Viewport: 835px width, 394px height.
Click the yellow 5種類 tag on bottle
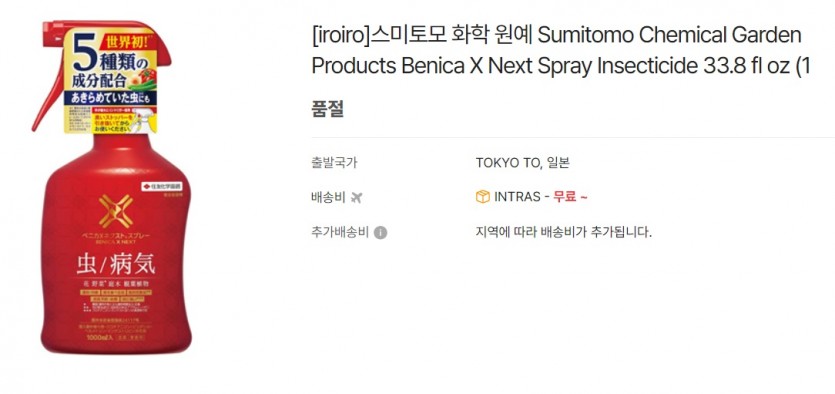tap(111, 80)
